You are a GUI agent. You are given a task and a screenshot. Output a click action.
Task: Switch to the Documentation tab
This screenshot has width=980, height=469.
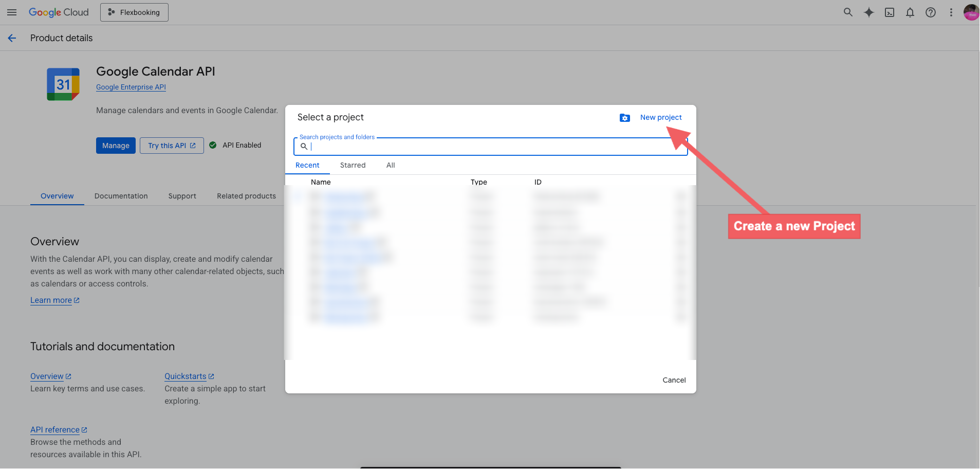[x=121, y=196]
